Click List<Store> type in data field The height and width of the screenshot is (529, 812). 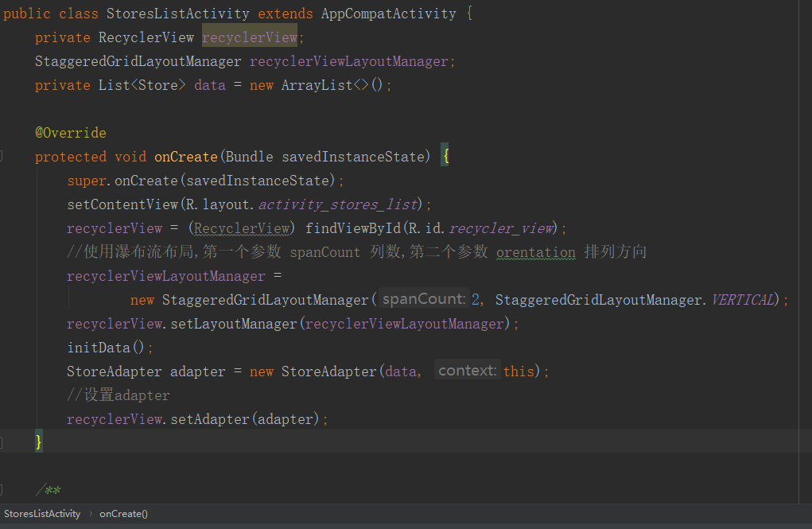point(142,85)
